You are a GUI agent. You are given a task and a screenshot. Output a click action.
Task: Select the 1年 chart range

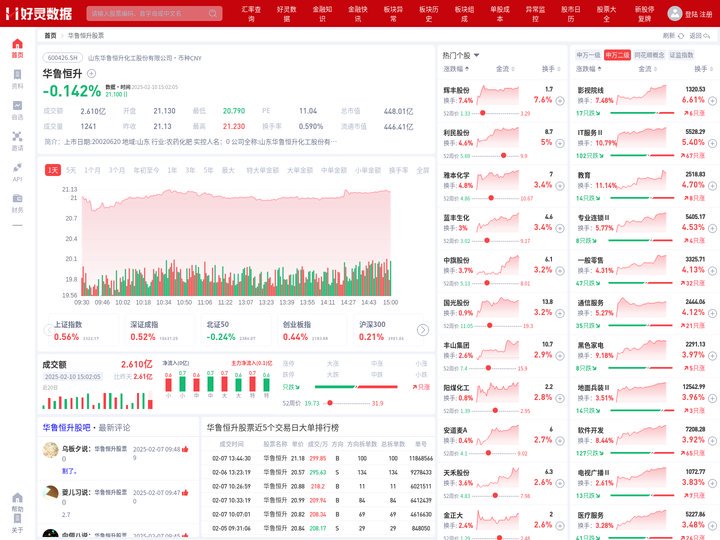(x=172, y=170)
